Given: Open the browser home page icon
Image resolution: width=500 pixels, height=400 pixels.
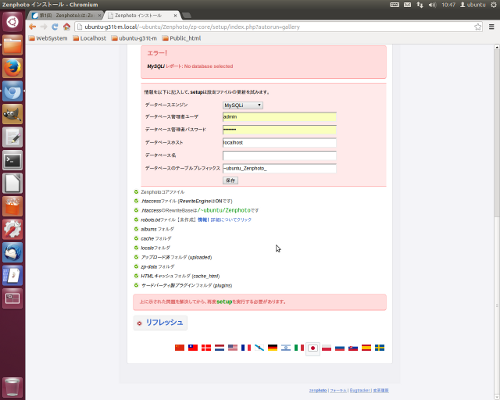Looking at the screenshot, I should point(67,27).
